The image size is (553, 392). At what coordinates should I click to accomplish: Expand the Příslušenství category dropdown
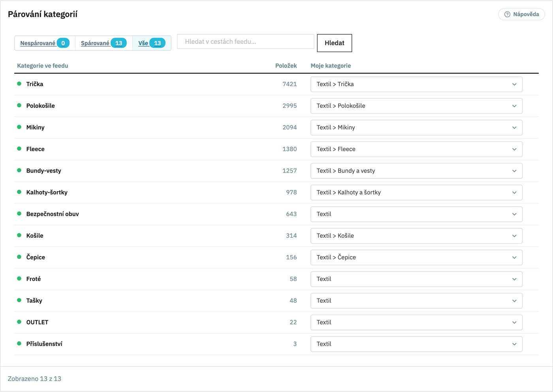point(416,344)
